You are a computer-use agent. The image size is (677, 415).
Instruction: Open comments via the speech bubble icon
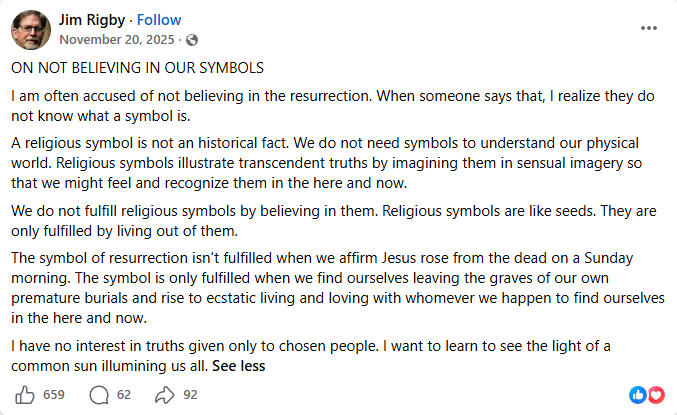(99, 395)
